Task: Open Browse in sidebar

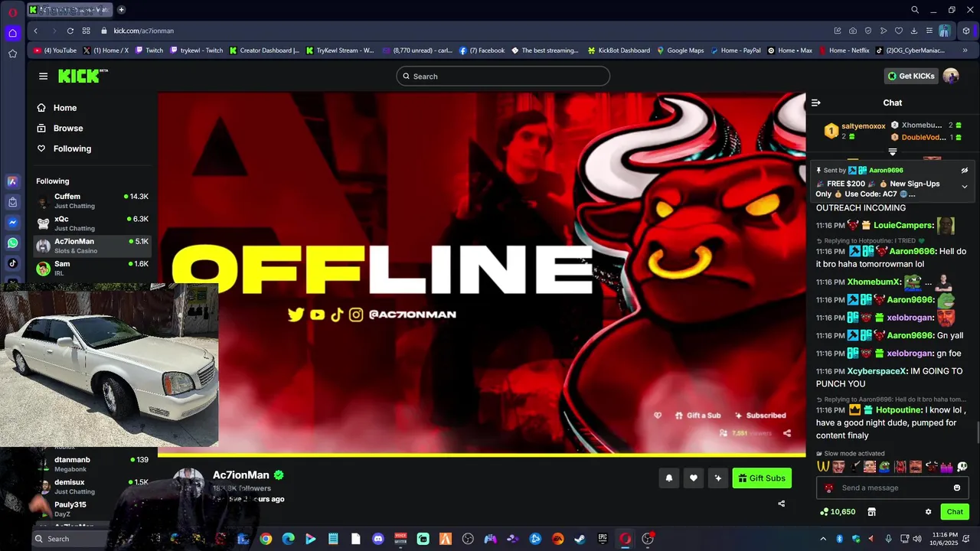Action: click(60, 129)
